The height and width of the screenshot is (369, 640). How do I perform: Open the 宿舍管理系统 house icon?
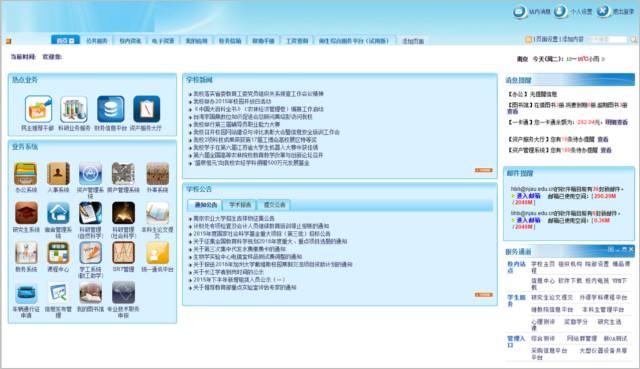click(58, 213)
